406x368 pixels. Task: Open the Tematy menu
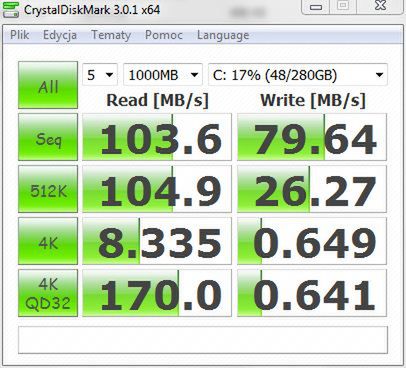[x=111, y=35]
